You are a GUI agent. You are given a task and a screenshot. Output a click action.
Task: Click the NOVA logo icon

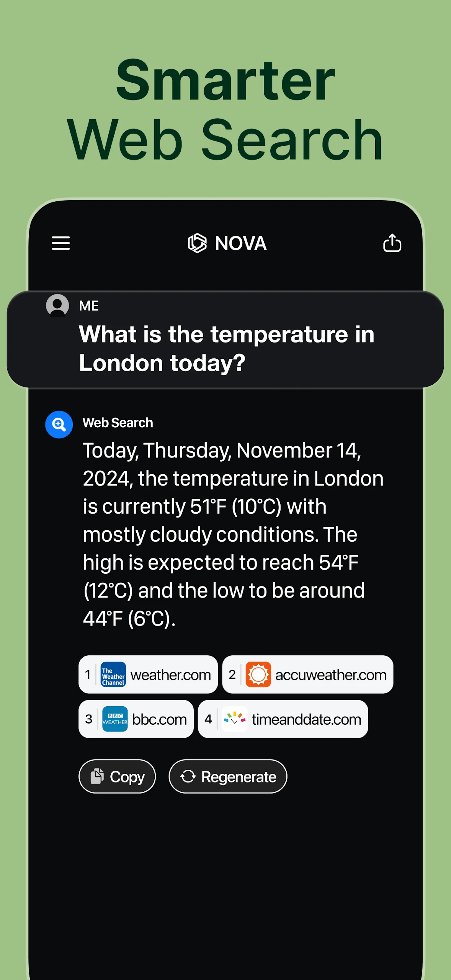tap(197, 243)
